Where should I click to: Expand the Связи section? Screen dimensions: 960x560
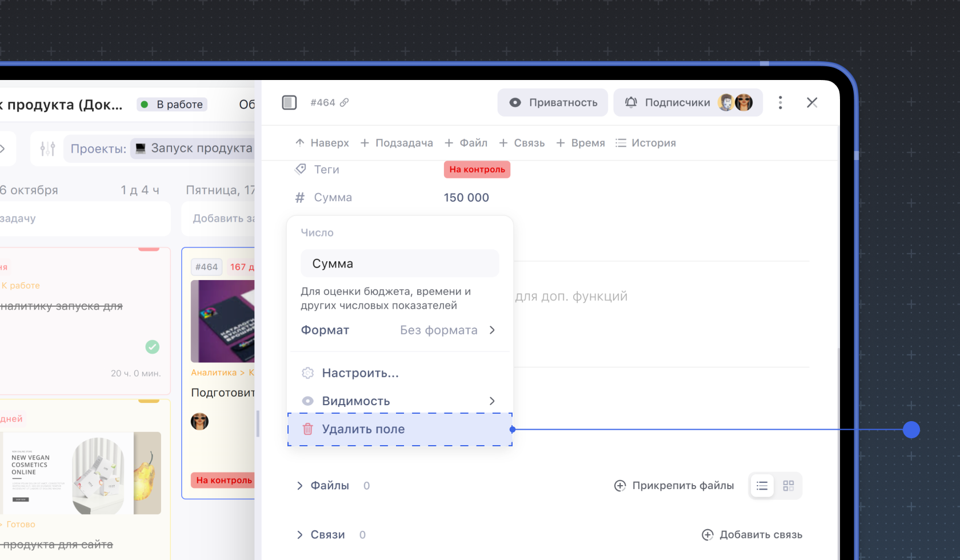(x=300, y=535)
